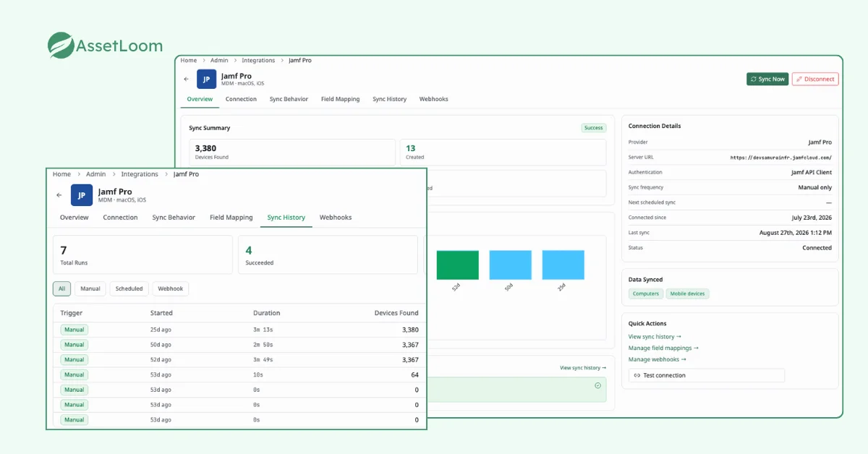Click blue 25d bar in chart
The width and height of the screenshot is (868, 454).
pos(563,265)
